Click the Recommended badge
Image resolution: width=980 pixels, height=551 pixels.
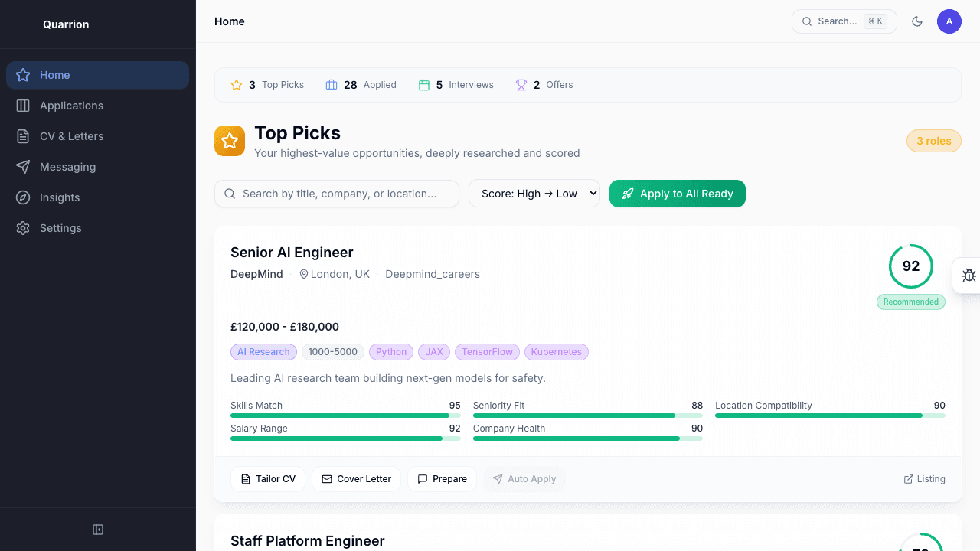[x=911, y=302]
